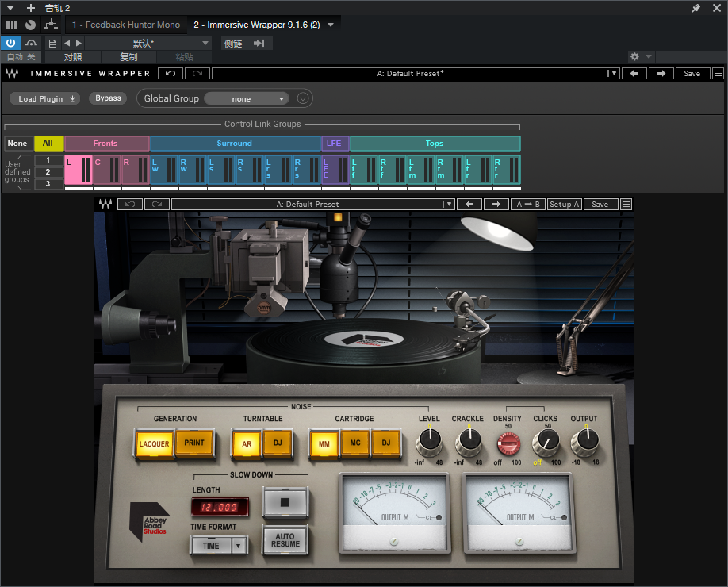Toggle the Setup A button
The width and height of the screenshot is (728, 587).
tap(564, 205)
